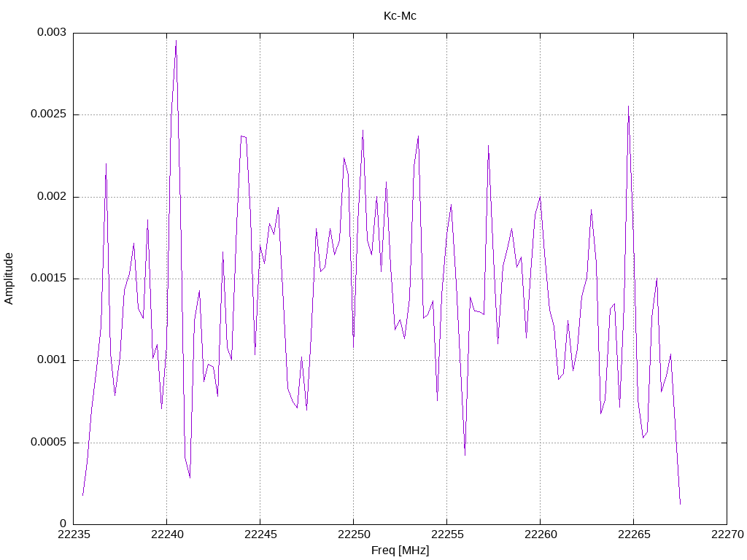Click y-axis tick label 0.0025

click(x=49, y=114)
